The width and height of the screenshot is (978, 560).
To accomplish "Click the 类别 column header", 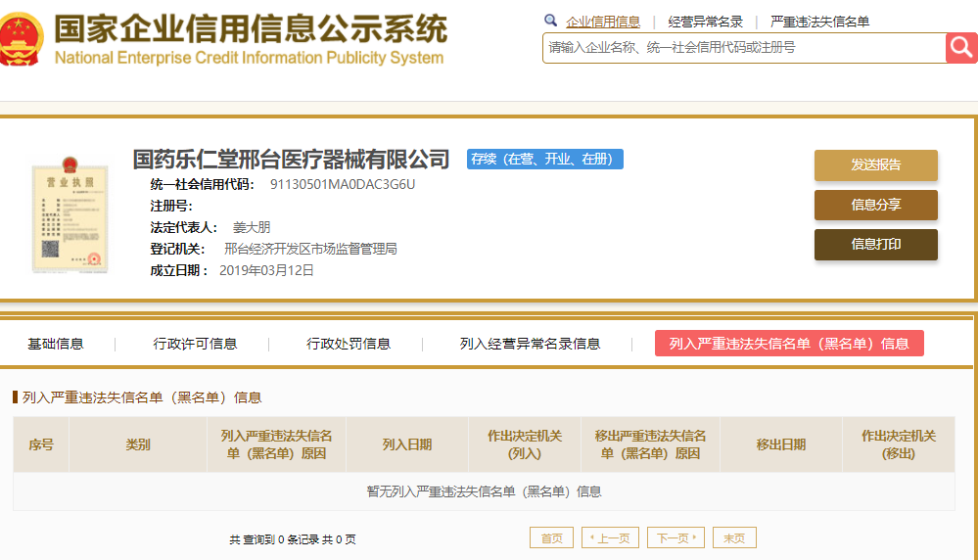I will (138, 444).
